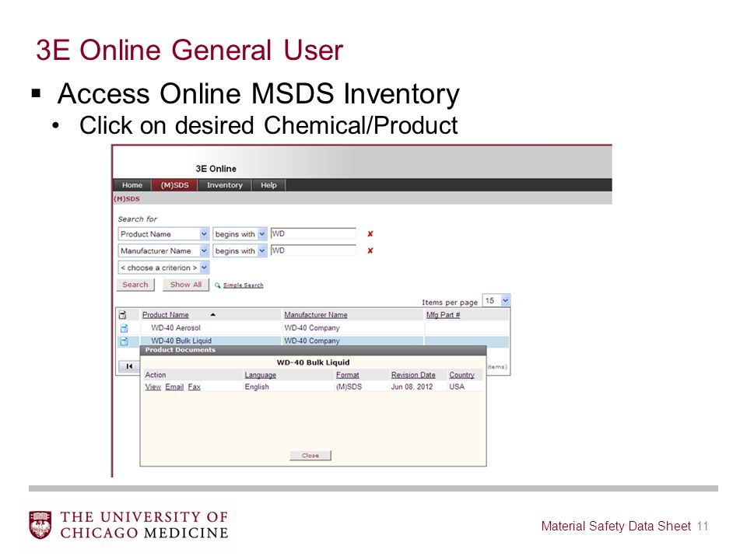
Task: Click the magnifier icon beside Simple Search
Action: tap(217, 285)
